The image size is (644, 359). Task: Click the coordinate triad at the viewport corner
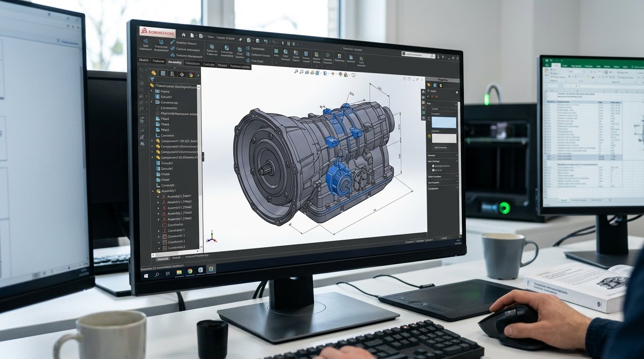point(212,237)
